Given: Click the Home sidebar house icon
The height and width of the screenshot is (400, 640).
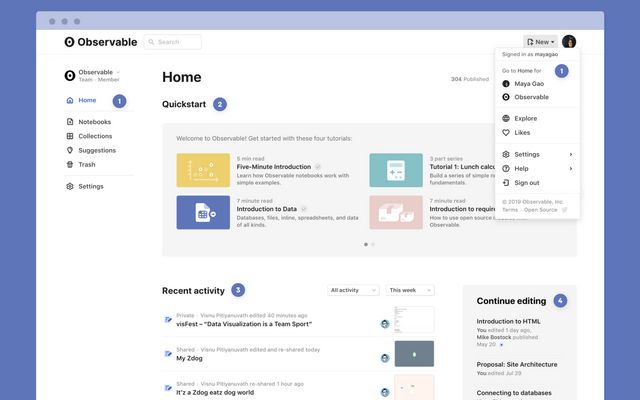Looking at the screenshot, I should pos(70,100).
